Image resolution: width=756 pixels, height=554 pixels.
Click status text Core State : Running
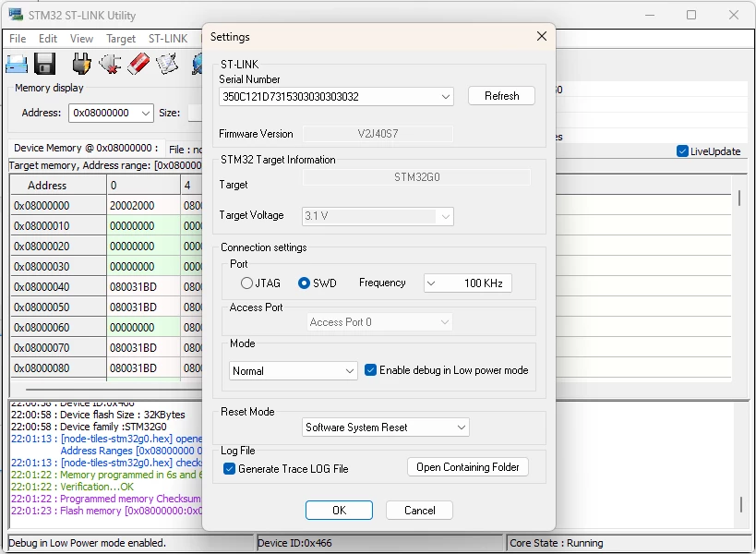(x=556, y=543)
